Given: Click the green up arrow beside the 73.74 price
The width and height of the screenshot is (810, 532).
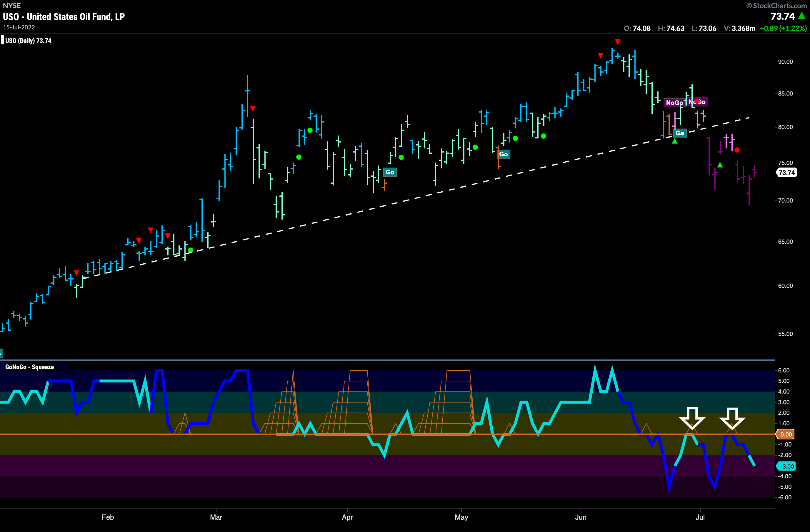Looking at the screenshot, I should (x=802, y=16).
